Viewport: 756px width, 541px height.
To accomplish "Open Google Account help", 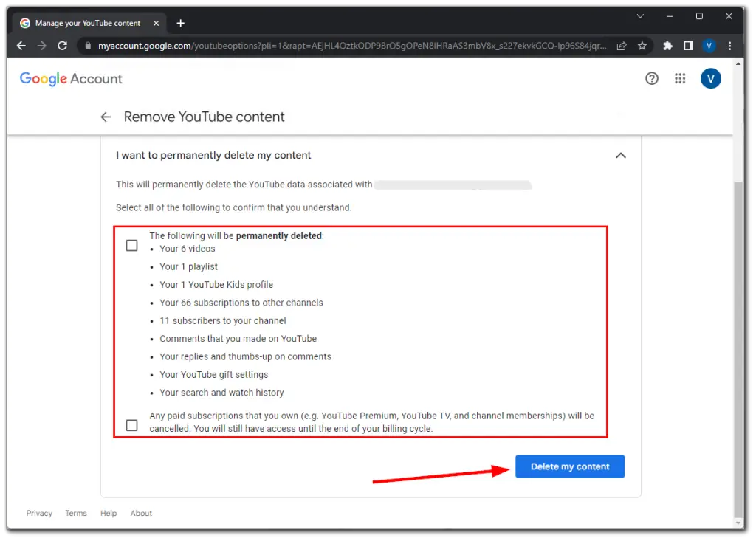I will point(652,78).
